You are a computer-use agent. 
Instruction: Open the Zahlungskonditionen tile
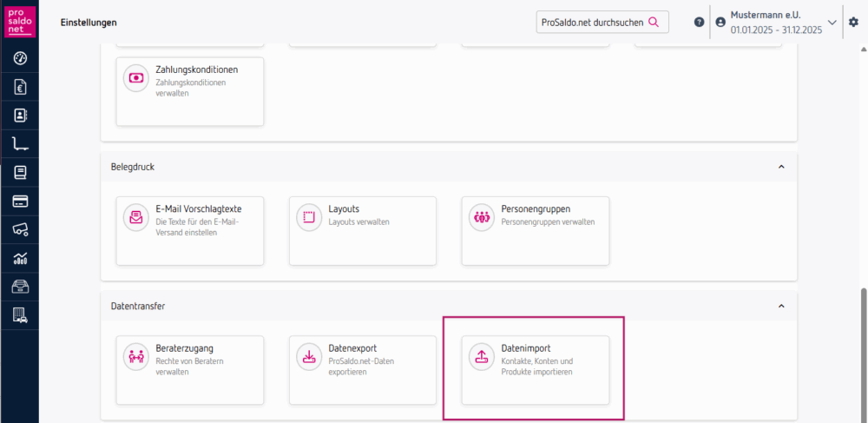(x=189, y=92)
